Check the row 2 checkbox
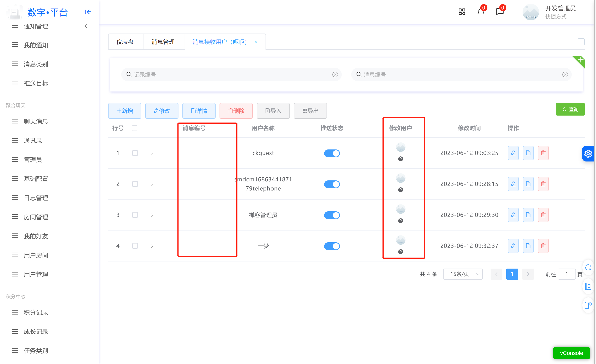 tap(135, 184)
